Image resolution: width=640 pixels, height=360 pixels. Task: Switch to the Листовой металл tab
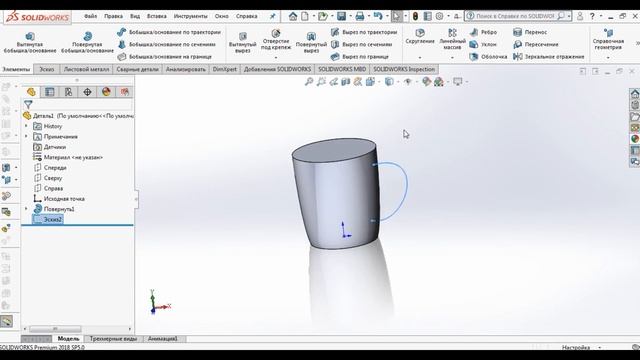click(x=86, y=69)
